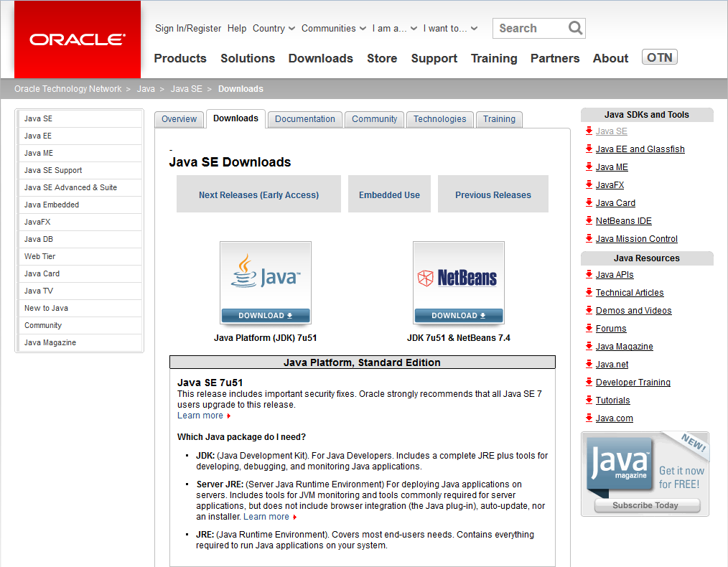
Task: Open the Downloads main menu item
Action: [320, 58]
